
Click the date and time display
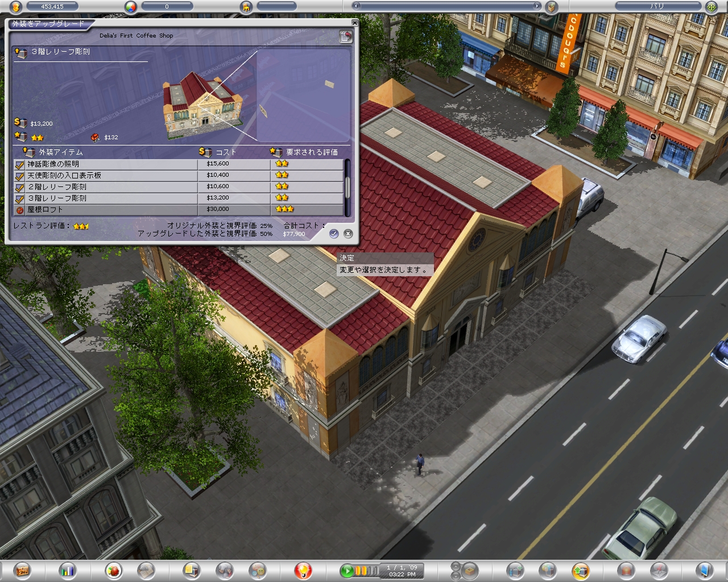(x=402, y=571)
